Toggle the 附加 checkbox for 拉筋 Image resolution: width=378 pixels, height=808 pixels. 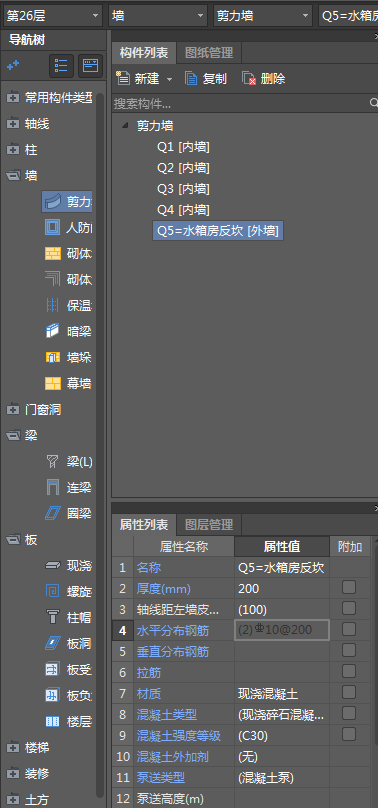tap(349, 671)
